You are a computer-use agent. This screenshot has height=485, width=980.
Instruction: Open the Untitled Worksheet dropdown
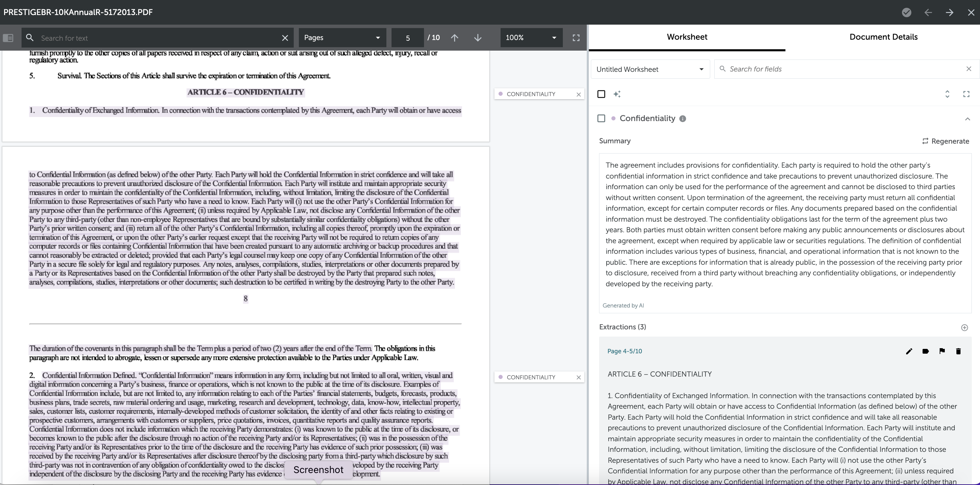[650, 69]
